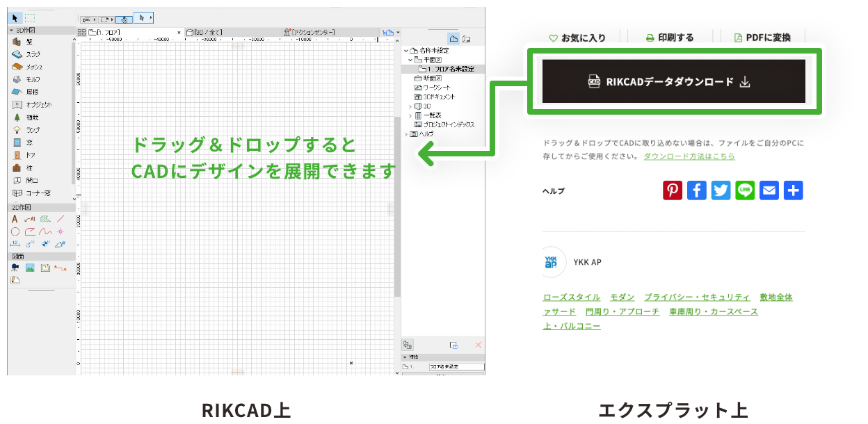Click the Facebook share icon

697,190
